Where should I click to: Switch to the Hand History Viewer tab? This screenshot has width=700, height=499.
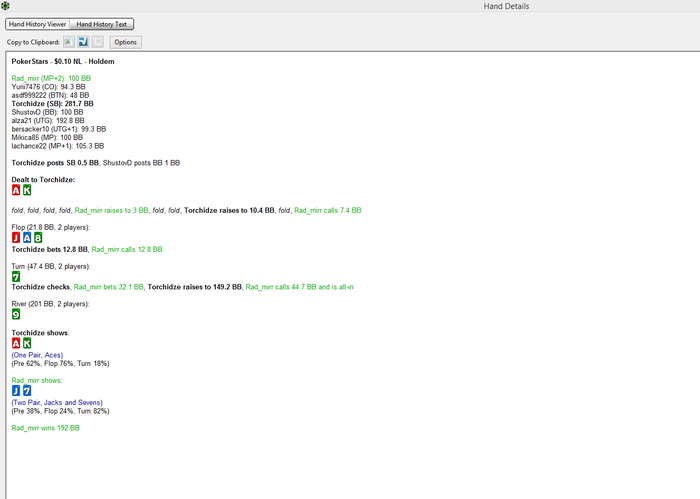coord(38,24)
